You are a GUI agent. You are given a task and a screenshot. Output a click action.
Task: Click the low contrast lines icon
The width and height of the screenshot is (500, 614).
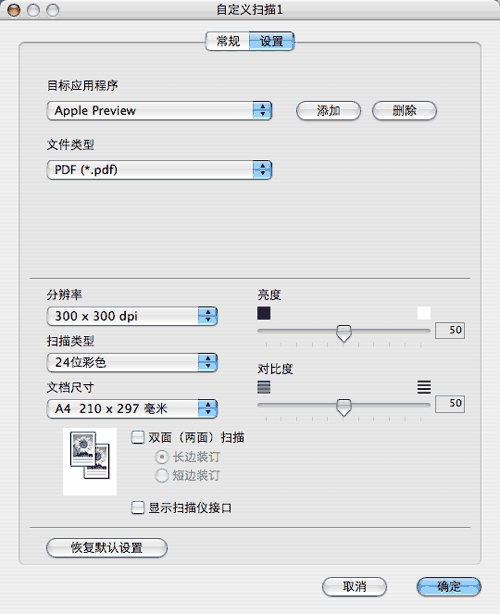click(264, 387)
